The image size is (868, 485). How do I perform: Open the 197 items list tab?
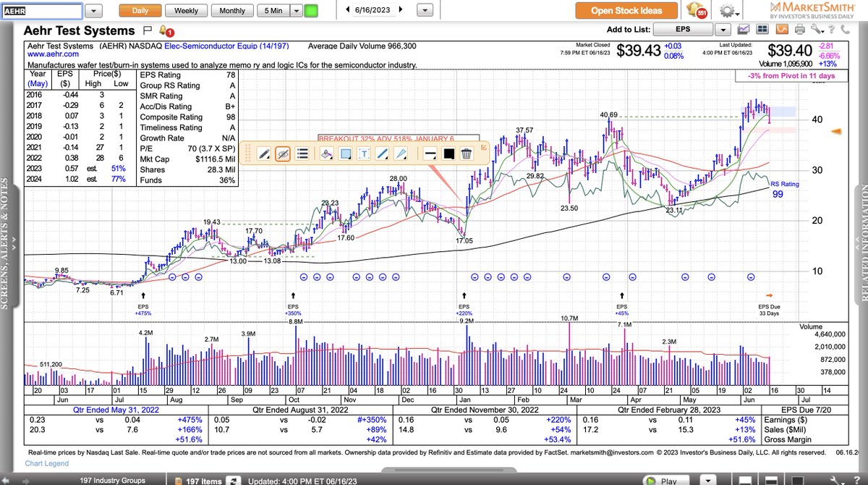click(x=203, y=480)
